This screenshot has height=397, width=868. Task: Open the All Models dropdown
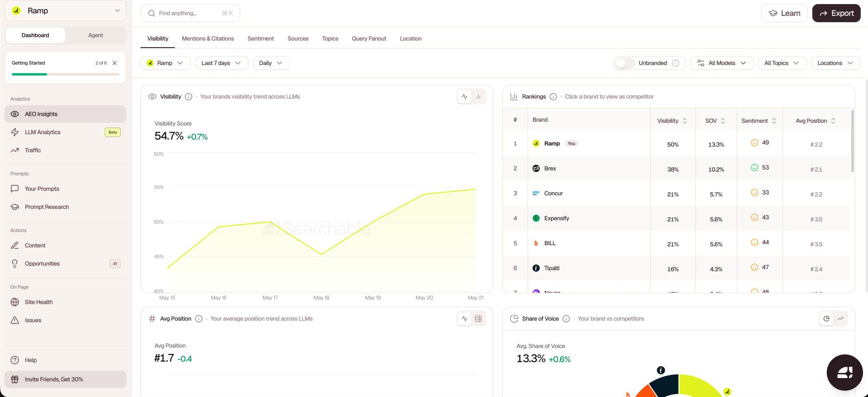(722, 63)
